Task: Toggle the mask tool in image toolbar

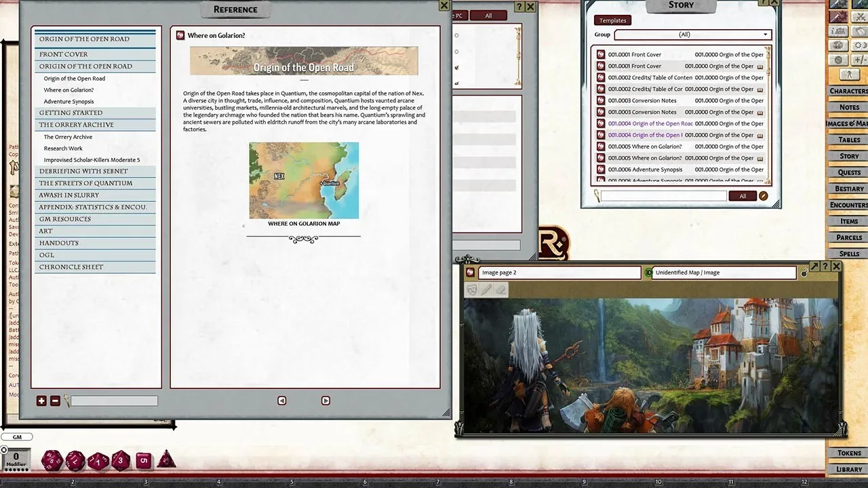Action: tap(473, 289)
